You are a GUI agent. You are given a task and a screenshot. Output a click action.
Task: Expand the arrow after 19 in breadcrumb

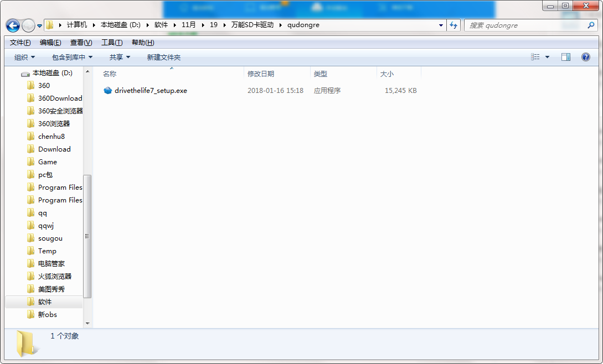(225, 25)
